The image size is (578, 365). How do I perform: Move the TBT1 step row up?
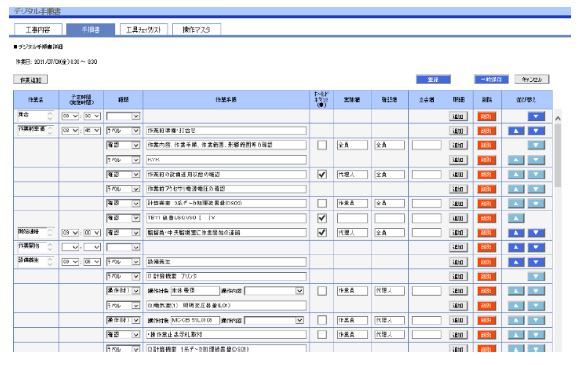[516, 218]
